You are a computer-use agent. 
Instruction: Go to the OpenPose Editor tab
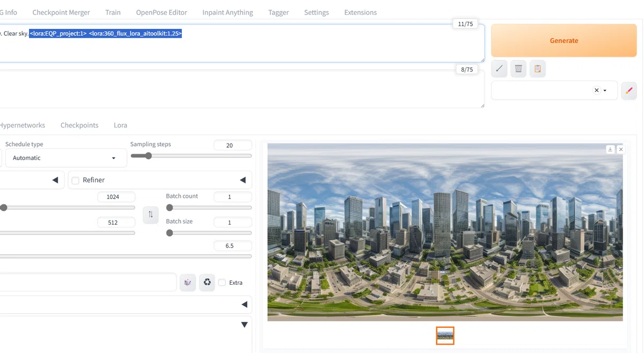tap(162, 12)
